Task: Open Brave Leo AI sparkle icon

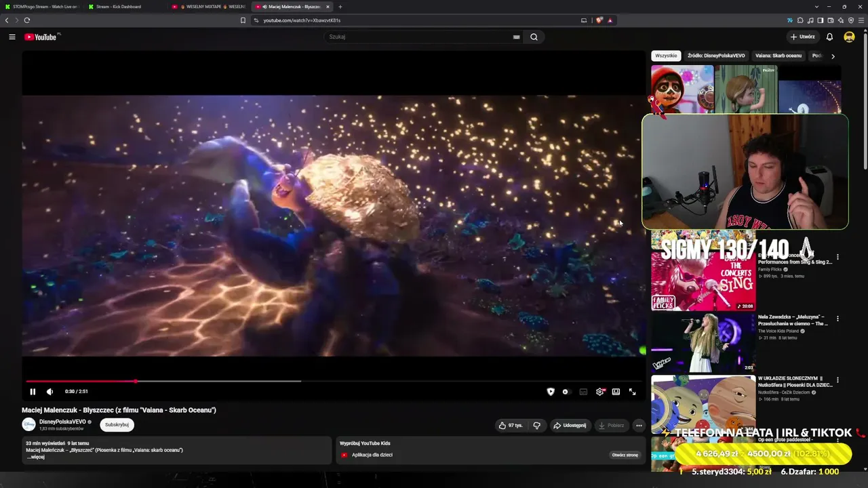Action: (841, 20)
